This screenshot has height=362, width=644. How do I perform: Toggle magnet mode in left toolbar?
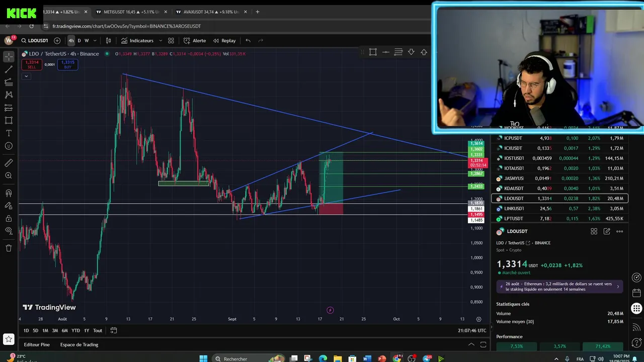tap(9, 193)
